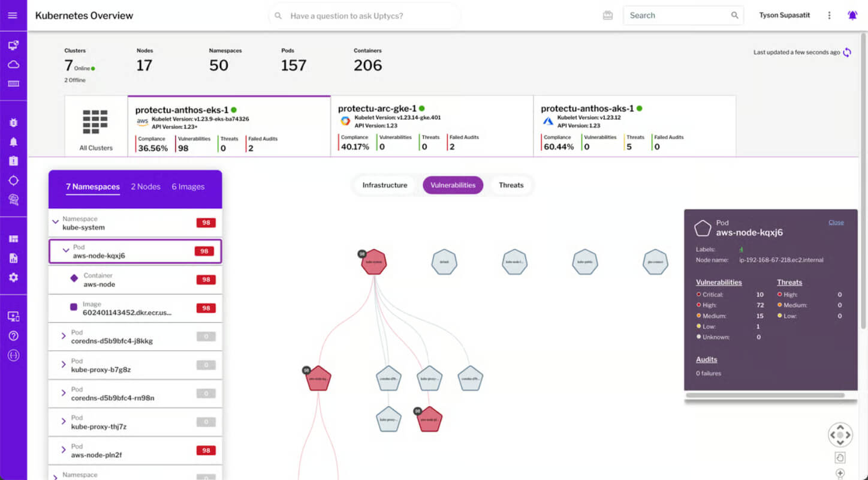Expand the aws-node-pln2f pod

(64, 449)
